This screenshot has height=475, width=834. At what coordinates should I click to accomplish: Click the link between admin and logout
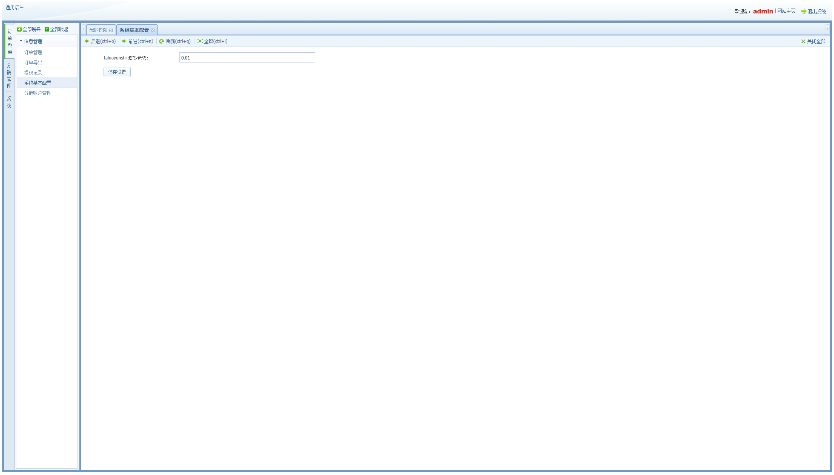pyautogui.click(x=787, y=11)
